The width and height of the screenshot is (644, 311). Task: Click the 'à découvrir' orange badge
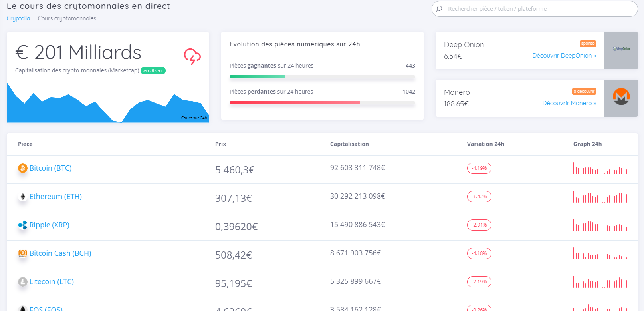tap(584, 92)
